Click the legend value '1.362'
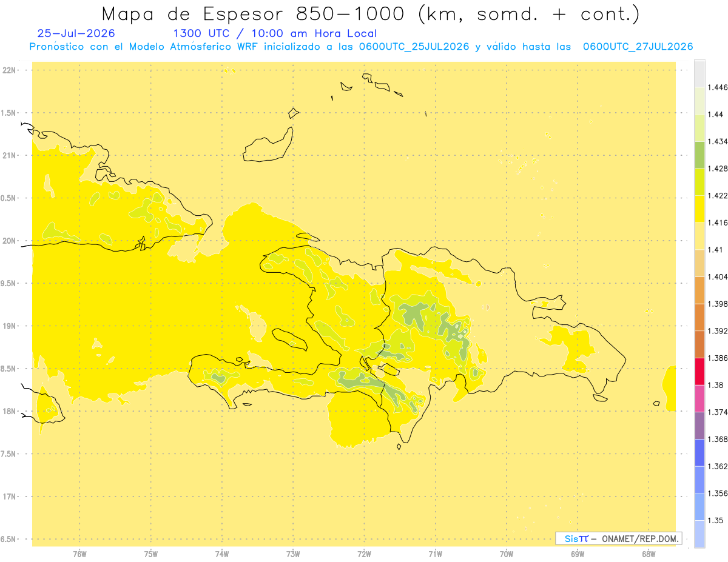The height and width of the screenshot is (562, 728). [x=718, y=466]
